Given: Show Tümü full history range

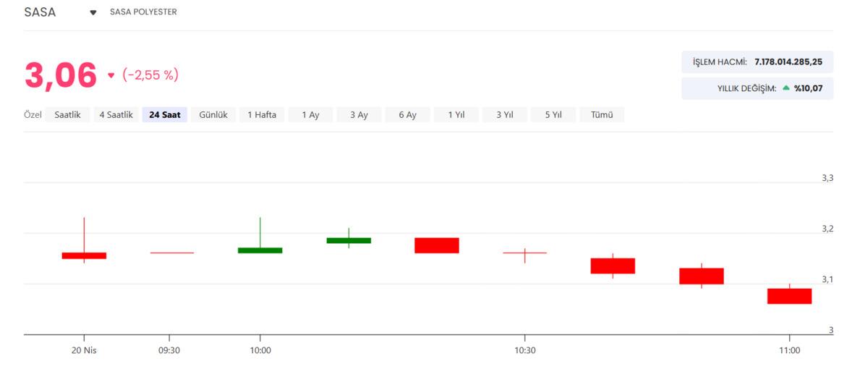Looking at the screenshot, I should (x=602, y=114).
